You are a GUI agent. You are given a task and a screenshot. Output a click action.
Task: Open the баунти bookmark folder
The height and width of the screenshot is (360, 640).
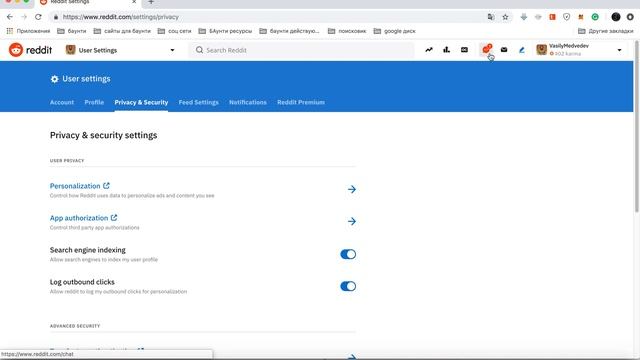click(72, 31)
